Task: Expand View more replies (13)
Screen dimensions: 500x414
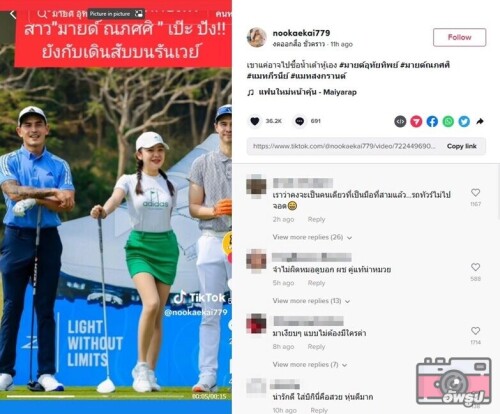Action: pyautogui.click(x=311, y=301)
